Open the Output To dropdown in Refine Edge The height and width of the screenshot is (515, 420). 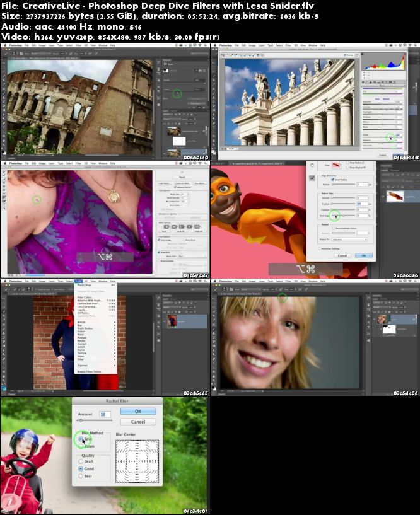pos(349,240)
